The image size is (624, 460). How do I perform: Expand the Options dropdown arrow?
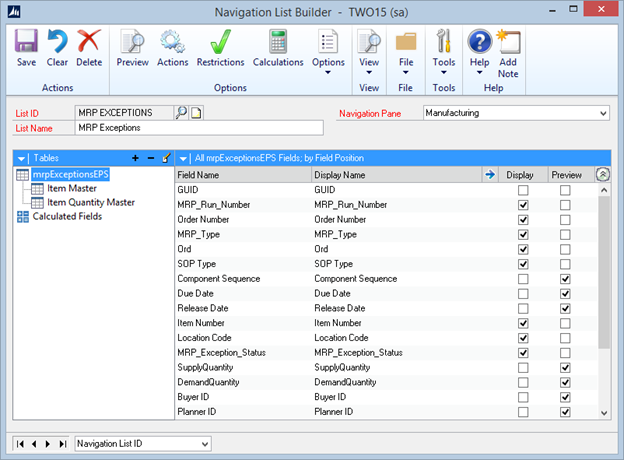[x=328, y=72]
